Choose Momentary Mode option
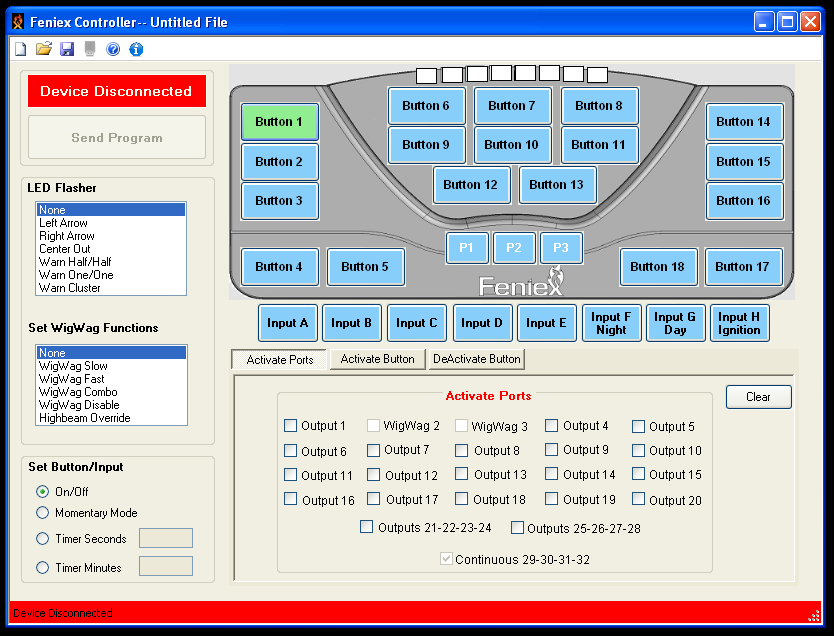This screenshot has width=834, height=636. pos(43,513)
